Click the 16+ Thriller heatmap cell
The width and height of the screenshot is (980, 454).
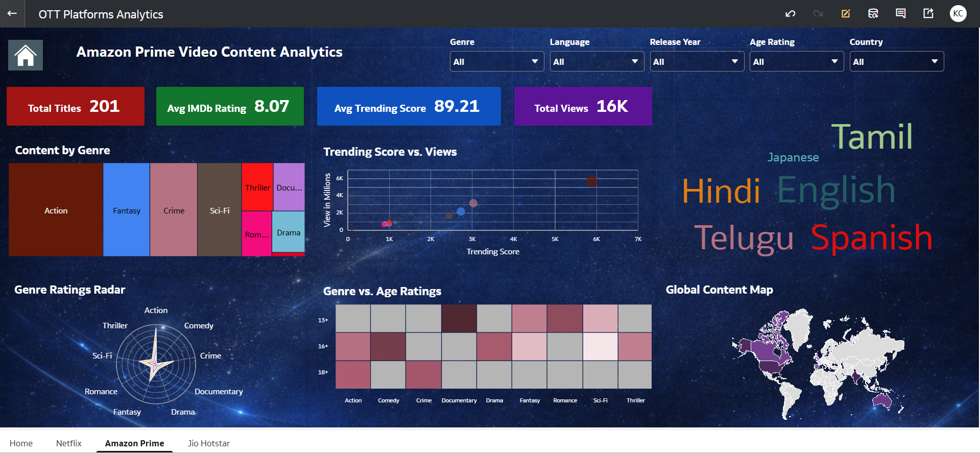tap(635, 346)
